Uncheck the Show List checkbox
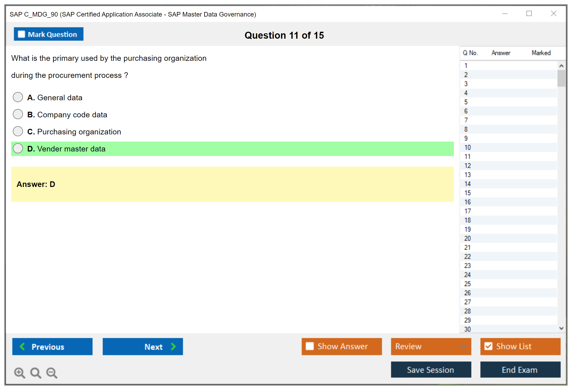574x392 pixels. coord(488,346)
